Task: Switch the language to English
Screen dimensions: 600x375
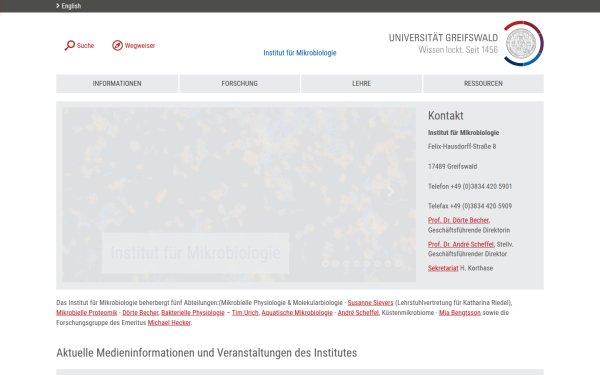Action: point(71,6)
